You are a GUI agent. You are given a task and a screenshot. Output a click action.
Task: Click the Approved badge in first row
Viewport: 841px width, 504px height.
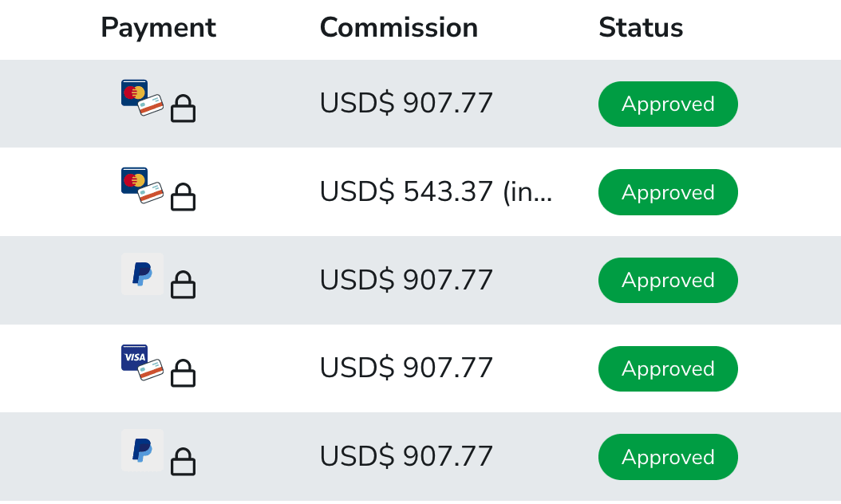coord(668,104)
